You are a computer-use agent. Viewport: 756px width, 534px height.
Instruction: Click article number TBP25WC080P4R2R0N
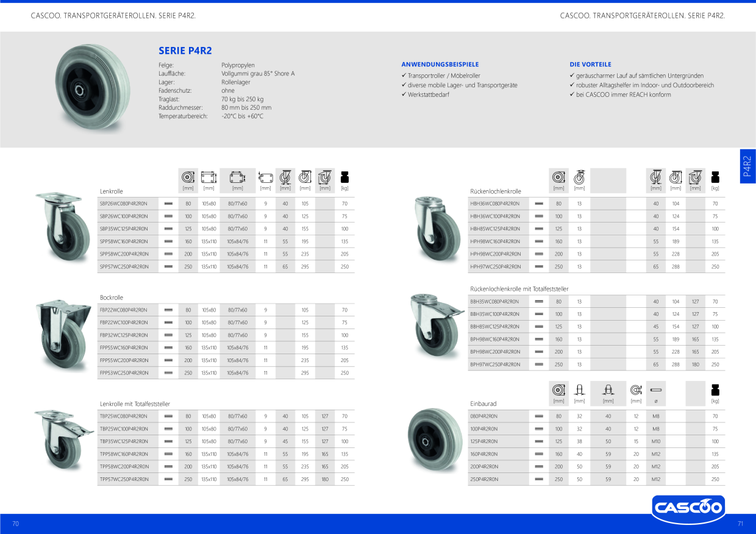124,416
